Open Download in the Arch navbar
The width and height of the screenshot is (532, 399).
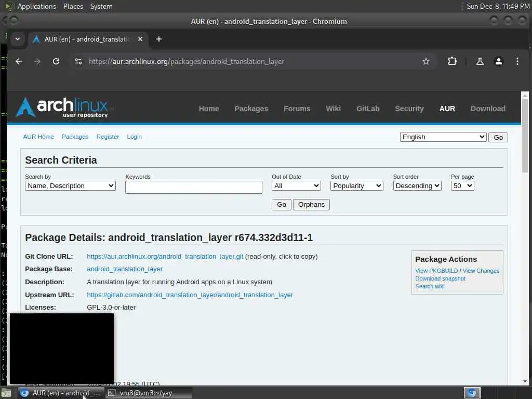[x=488, y=109]
